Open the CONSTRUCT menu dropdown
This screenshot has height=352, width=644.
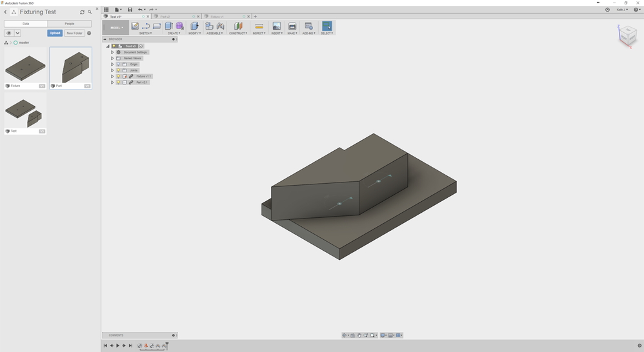238,34
